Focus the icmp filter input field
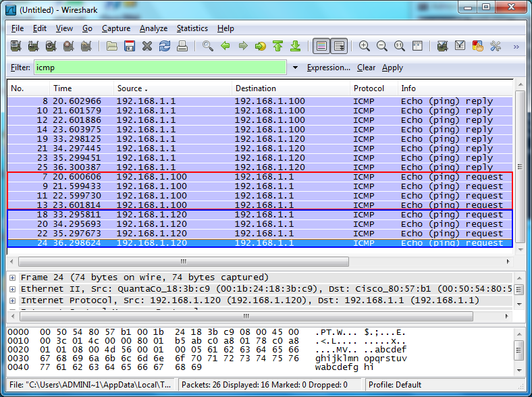The width and height of the screenshot is (532, 397). pos(160,68)
